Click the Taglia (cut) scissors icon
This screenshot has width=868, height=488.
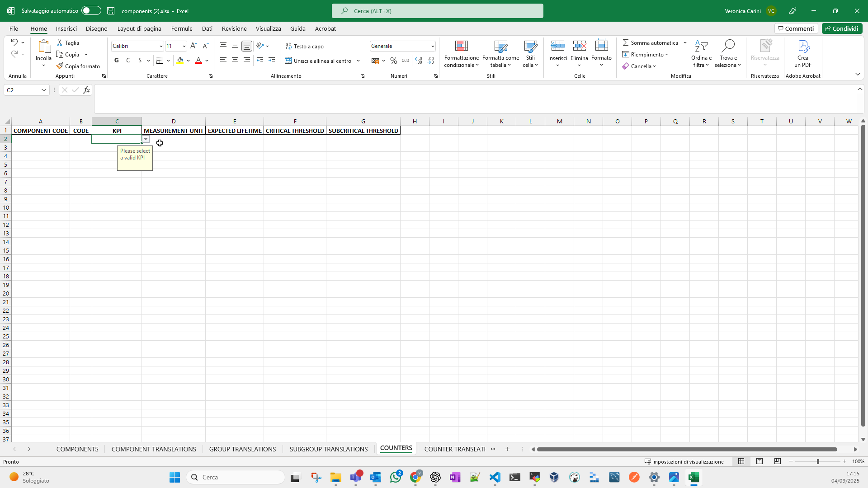[60, 42]
